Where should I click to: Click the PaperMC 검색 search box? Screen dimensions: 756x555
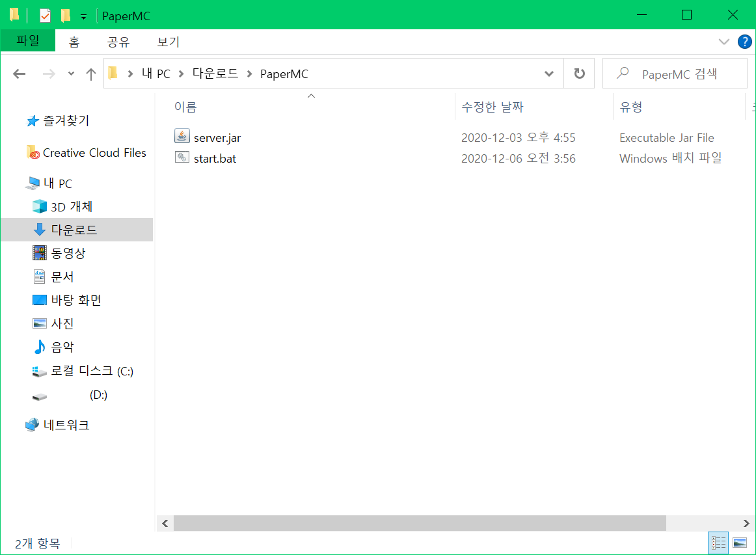click(675, 74)
